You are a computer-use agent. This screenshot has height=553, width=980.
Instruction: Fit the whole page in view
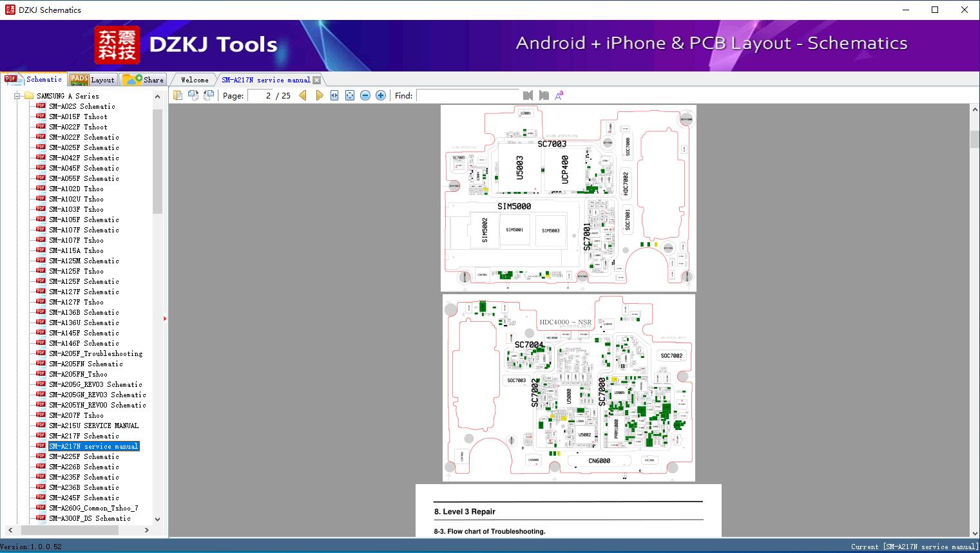coord(350,95)
